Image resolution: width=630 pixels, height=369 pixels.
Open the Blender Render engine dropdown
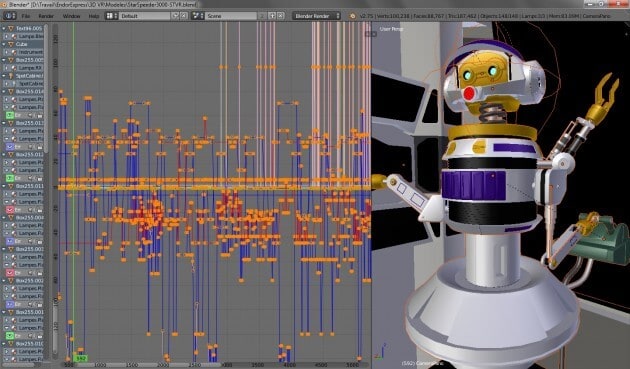click(317, 16)
